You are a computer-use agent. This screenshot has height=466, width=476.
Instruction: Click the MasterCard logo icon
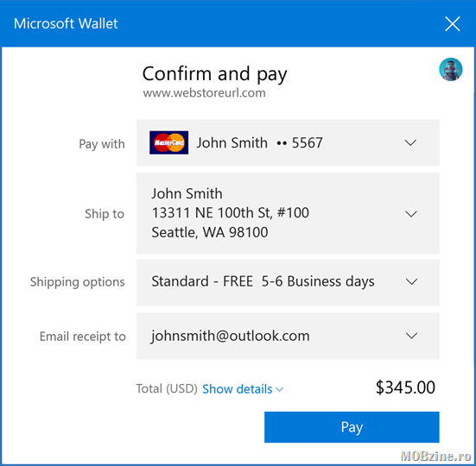click(x=168, y=142)
